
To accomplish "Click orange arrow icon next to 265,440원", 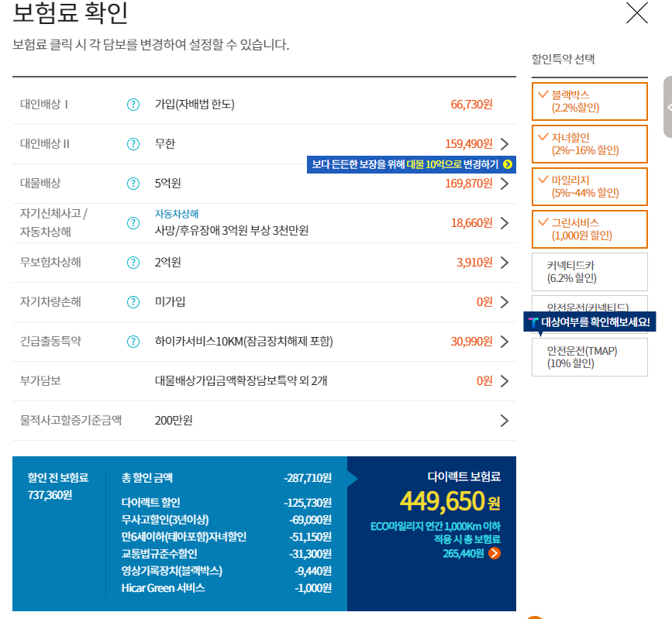I will coord(495,553).
